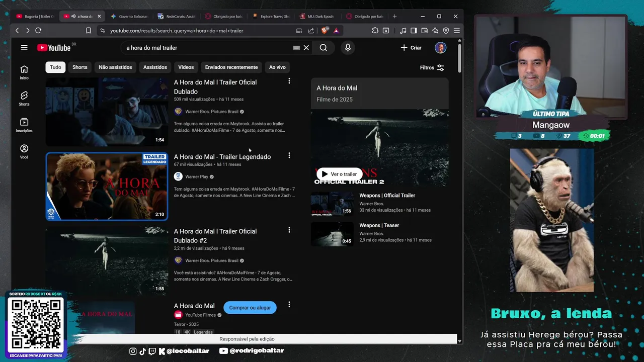
Task: Go forward with the browser forward arrow
Action: point(28,31)
